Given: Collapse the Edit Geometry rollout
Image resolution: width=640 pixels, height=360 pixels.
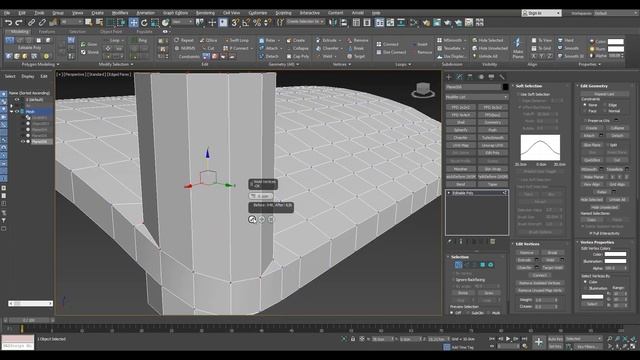Looking at the screenshot, I should (x=593, y=86).
